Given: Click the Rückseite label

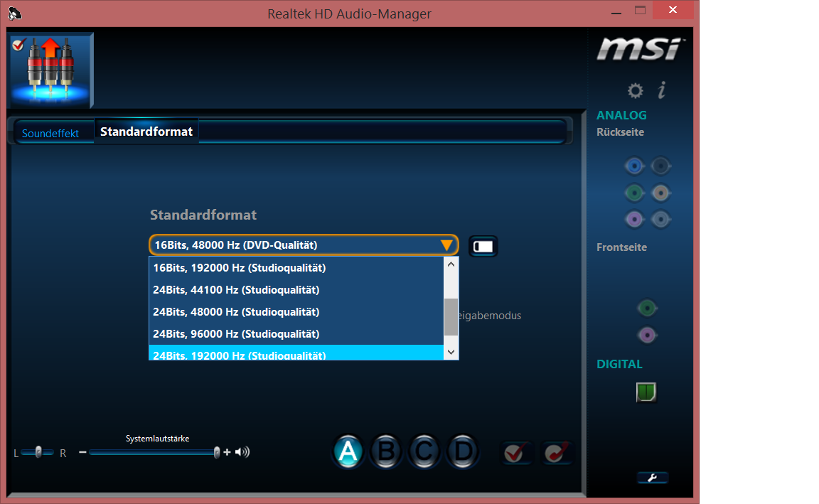Looking at the screenshot, I should tap(620, 132).
